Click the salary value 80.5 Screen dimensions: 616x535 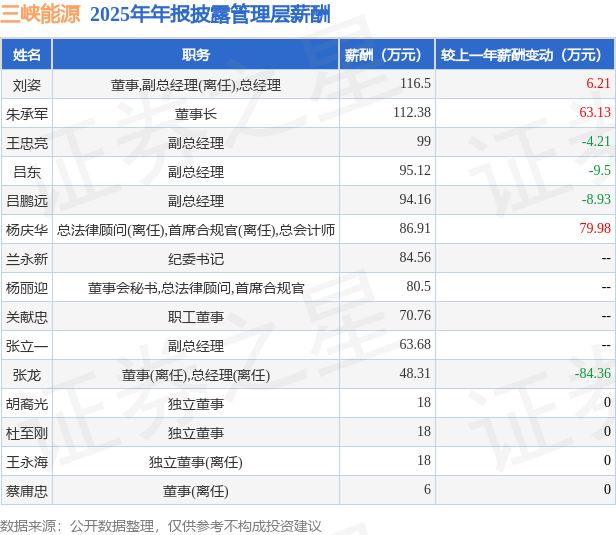click(418, 286)
